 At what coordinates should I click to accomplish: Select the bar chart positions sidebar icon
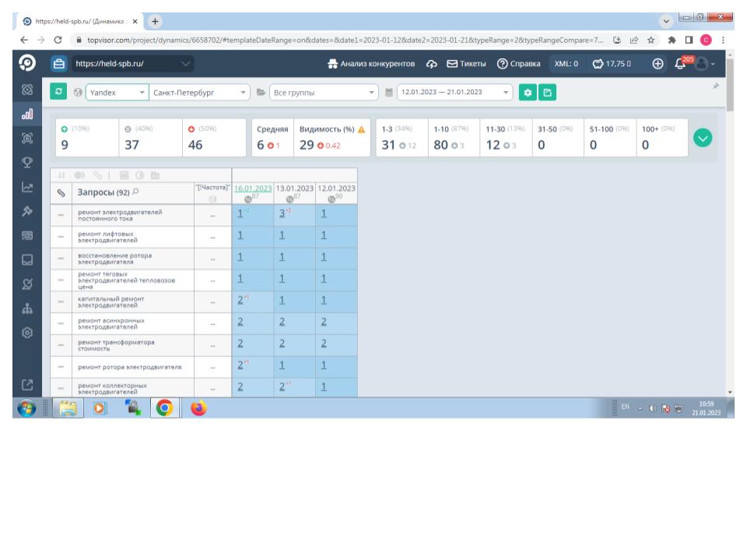point(27,114)
